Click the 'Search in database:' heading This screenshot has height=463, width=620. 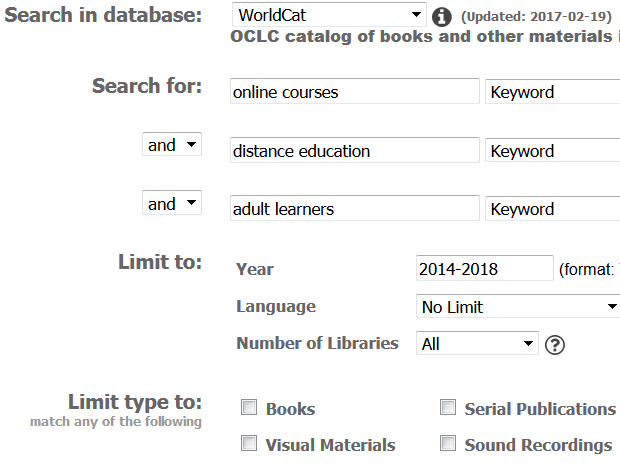click(103, 15)
